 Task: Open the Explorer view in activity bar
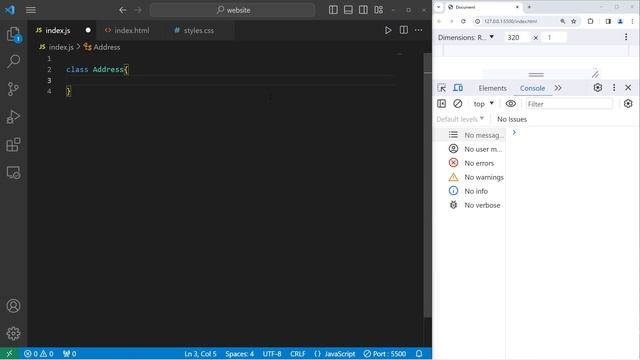coord(13,34)
